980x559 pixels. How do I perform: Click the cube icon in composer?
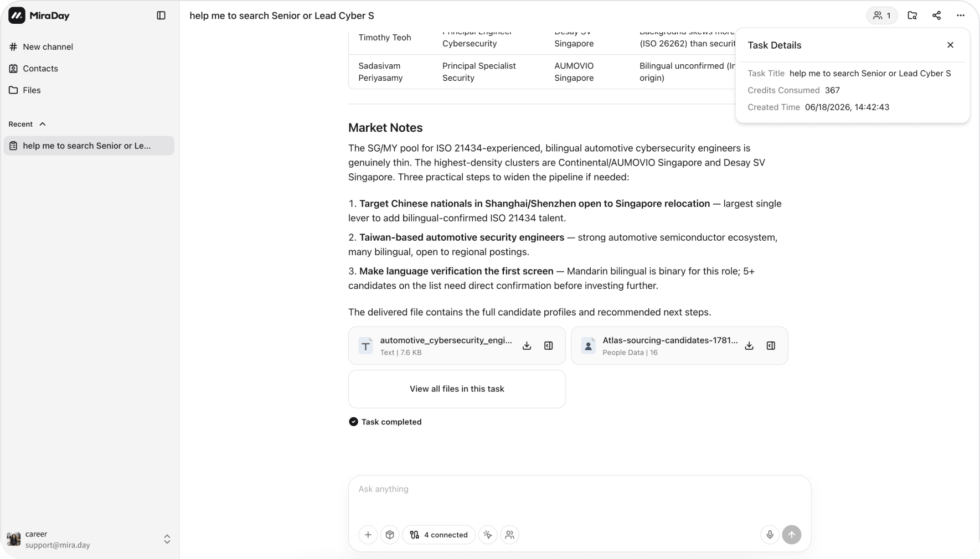(x=390, y=535)
